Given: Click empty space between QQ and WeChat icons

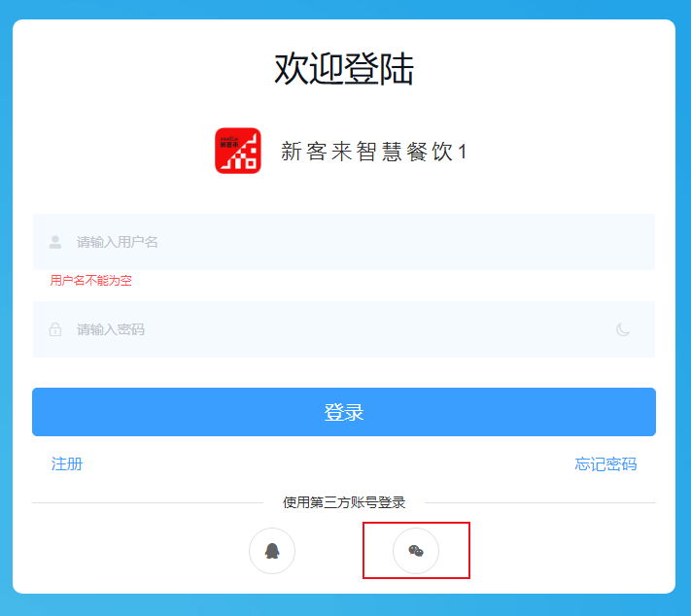Looking at the screenshot, I should coord(344,551).
